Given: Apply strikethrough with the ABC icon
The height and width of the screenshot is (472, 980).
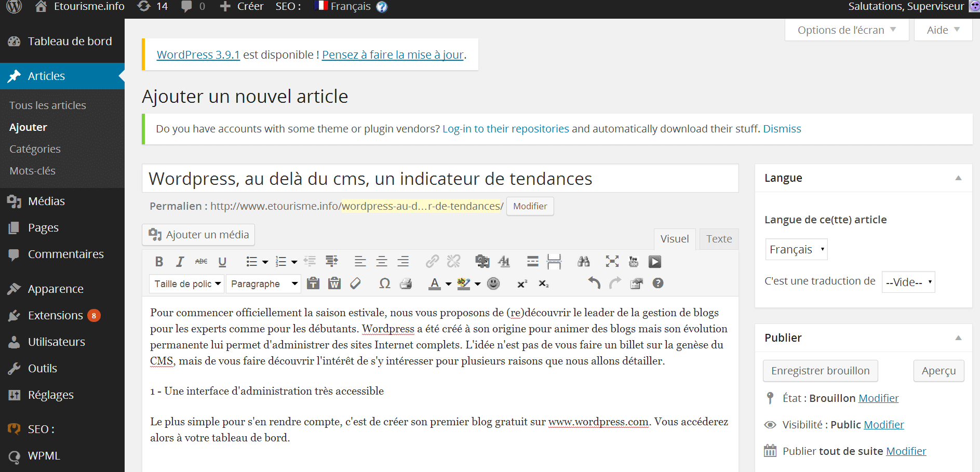Looking at the screenshot, I should coord(201,262).
